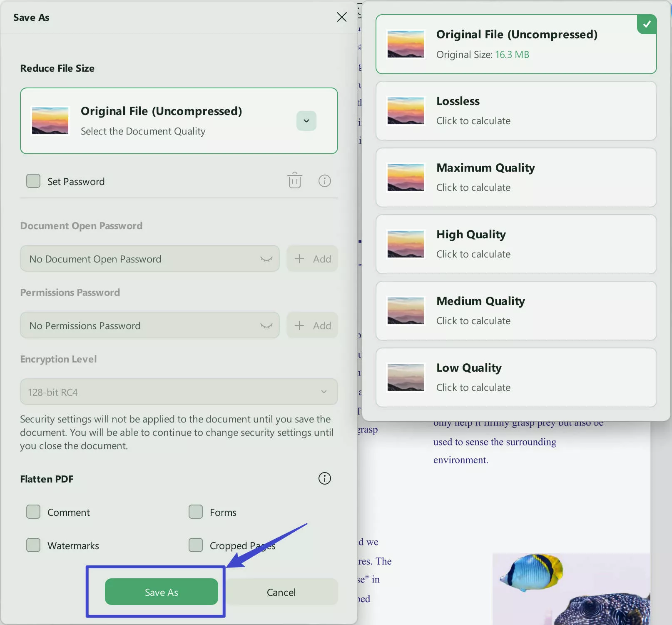Toggle visibility eye in Permissions Password field
The image size is (672, 625).
[266, 326]
